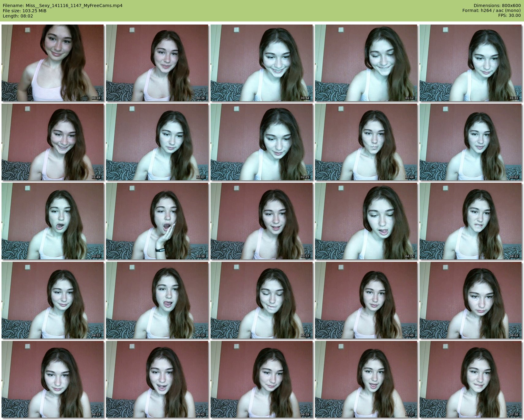
Task: Open the thumbnail timestamped 07:17
Action: 366,379
